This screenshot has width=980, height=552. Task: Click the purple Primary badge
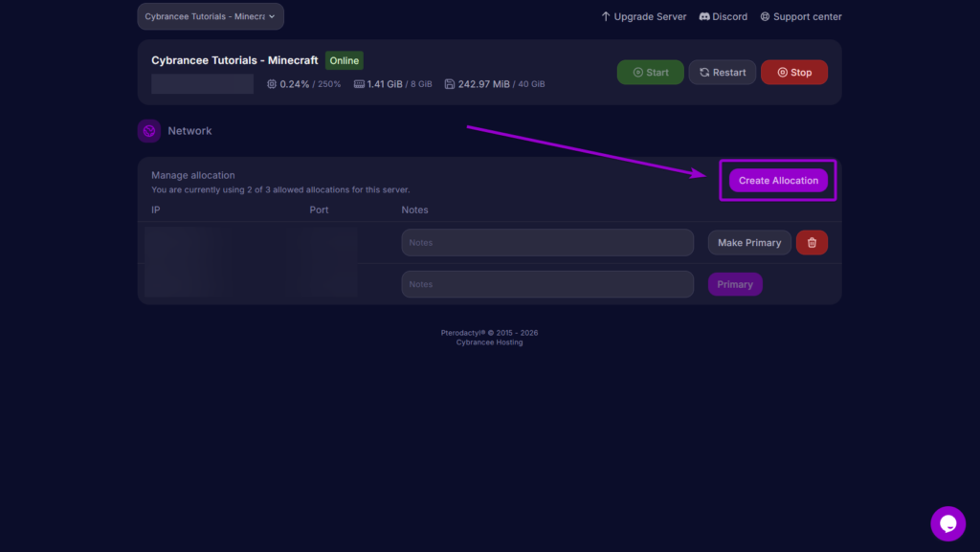pos(735,284)
